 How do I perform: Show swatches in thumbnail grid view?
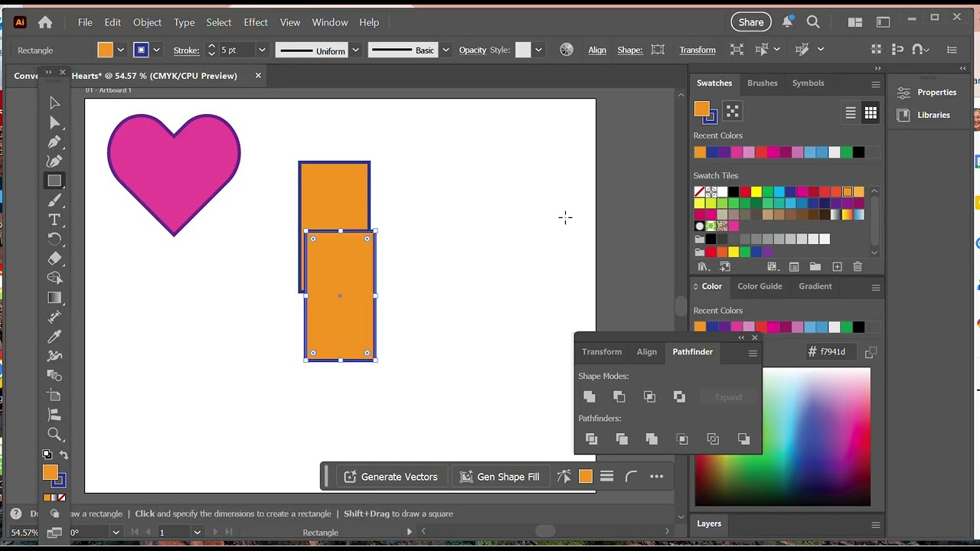click(x=871, y=112)
